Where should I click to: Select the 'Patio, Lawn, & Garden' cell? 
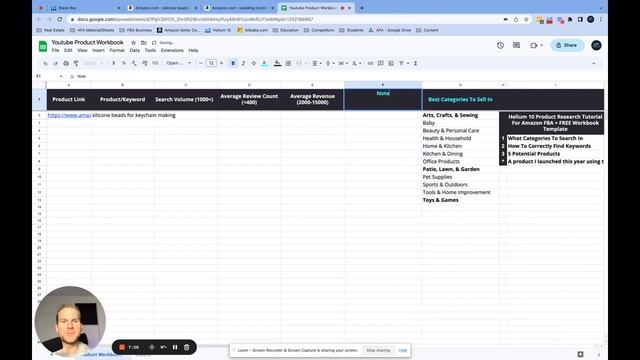460,169
